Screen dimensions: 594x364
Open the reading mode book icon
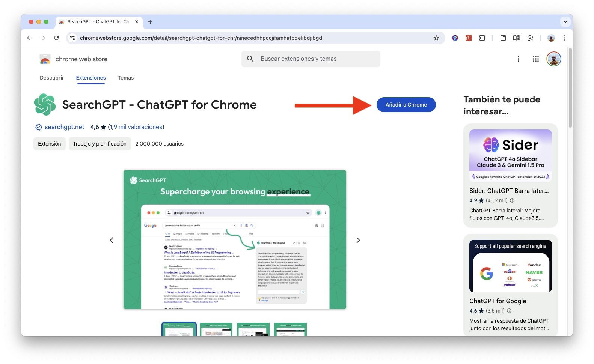517,38
